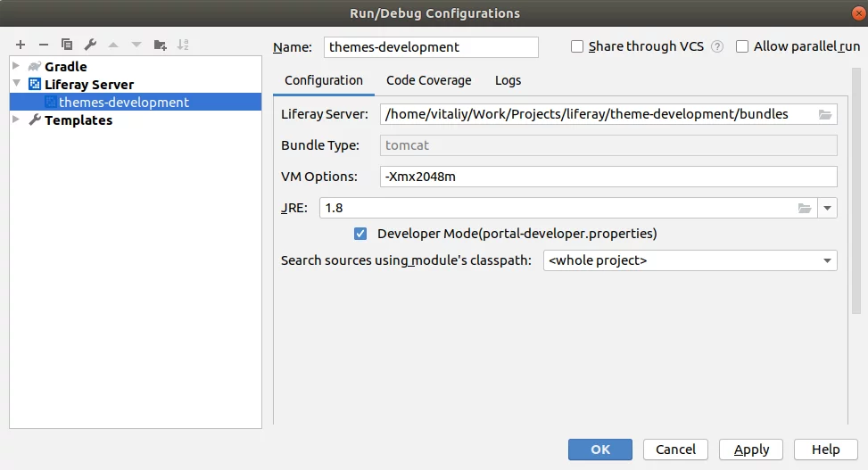Browse for Liferay Server bundle folder
Image resolution: width=868 pixels, height=470 pixels.
[x=825, y=114]
